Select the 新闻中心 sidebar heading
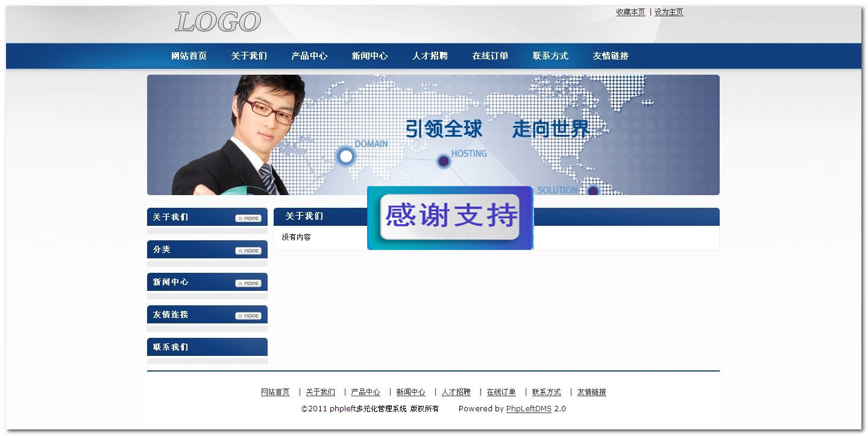868x436 pixels. click(x=171, y=282)
